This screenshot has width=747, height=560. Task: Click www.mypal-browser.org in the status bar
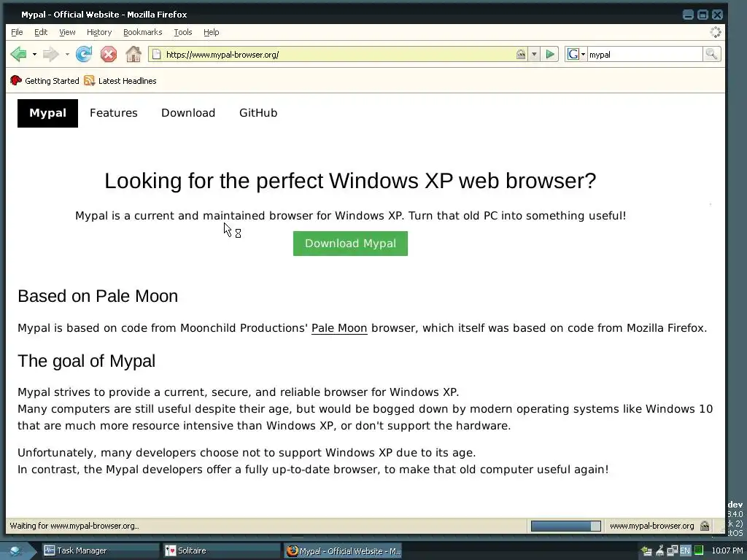pos(651,526)
